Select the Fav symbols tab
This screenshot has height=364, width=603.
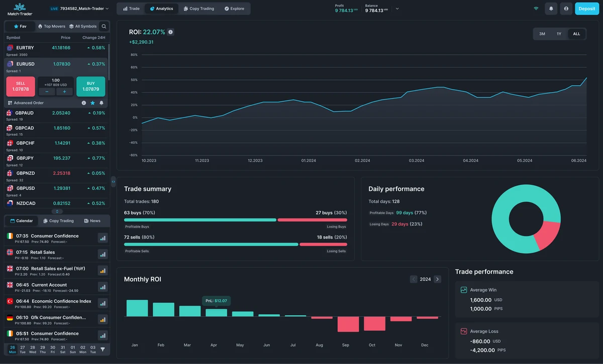pyautogui.click(x=20, y=27)
